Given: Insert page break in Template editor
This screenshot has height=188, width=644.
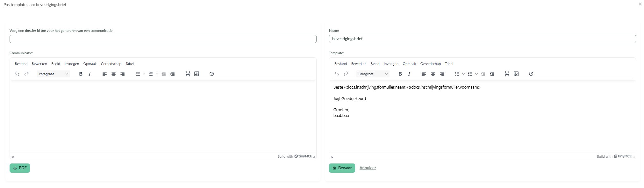Looking at the screenshot, I should pyautogui.click(x=507, y=74).
